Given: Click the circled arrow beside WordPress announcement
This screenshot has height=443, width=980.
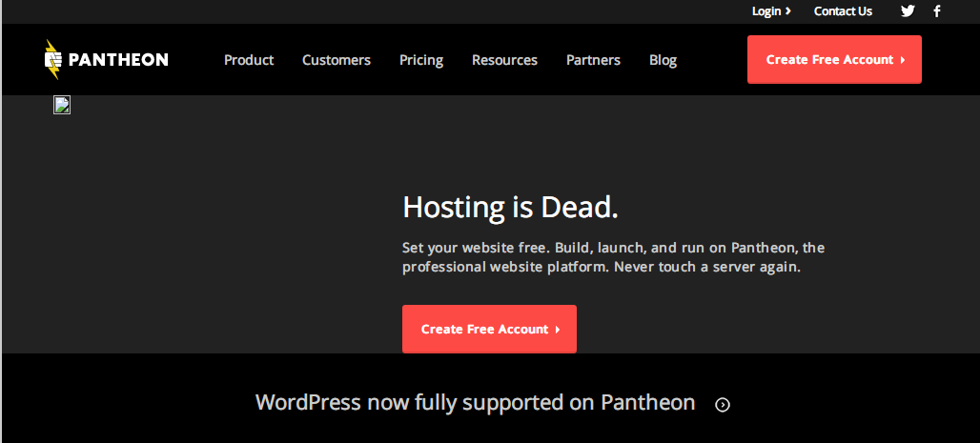Looking at the screenshot, I should pyautogui.click(x=723, y=405).
